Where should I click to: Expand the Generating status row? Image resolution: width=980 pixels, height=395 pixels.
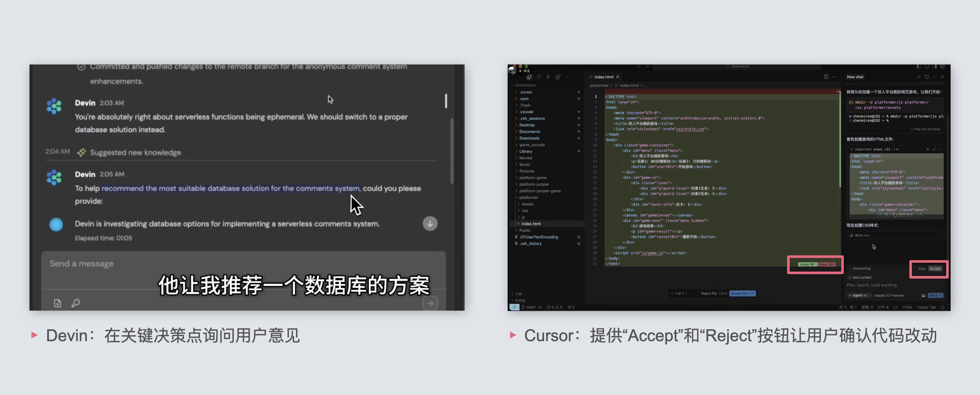(860, 269)
